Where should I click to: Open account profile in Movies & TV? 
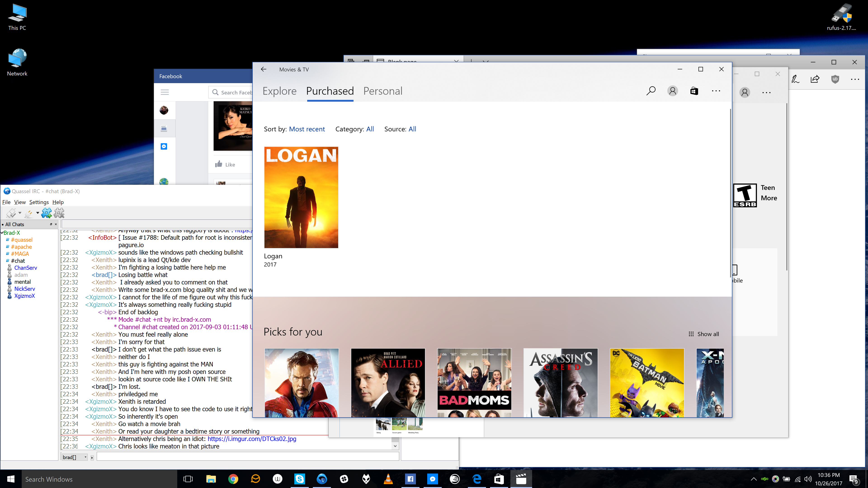click(x=672, y=91)
